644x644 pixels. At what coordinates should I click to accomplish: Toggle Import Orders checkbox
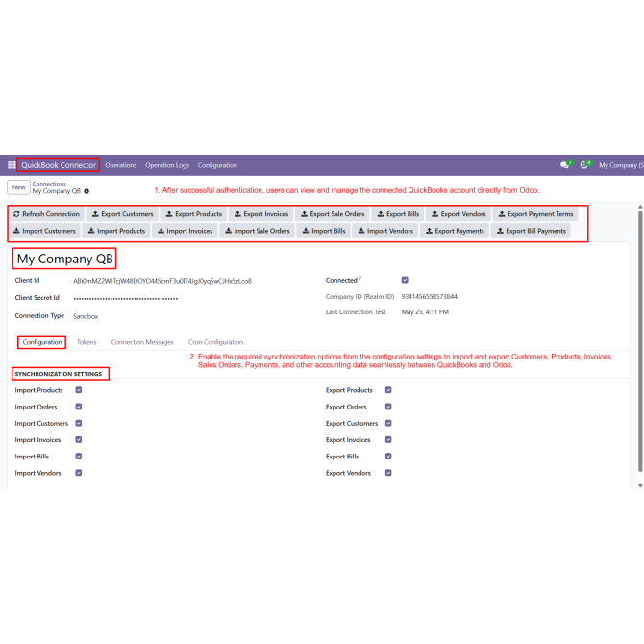[x=79, y=407]
